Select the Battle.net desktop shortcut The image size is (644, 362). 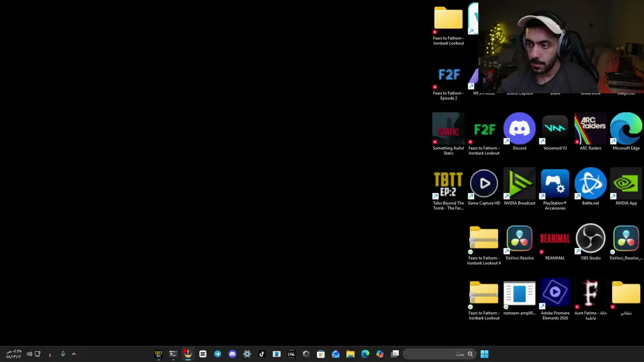click(591, 188)
